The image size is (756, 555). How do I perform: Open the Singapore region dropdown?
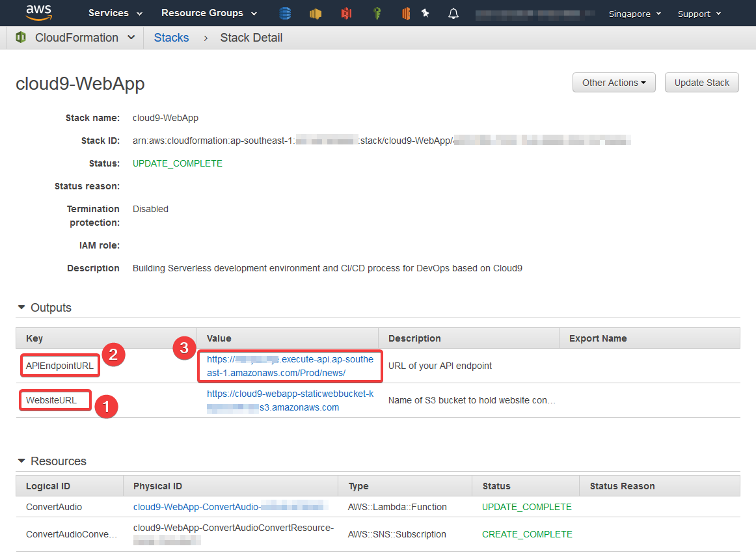tap(634, 14)
